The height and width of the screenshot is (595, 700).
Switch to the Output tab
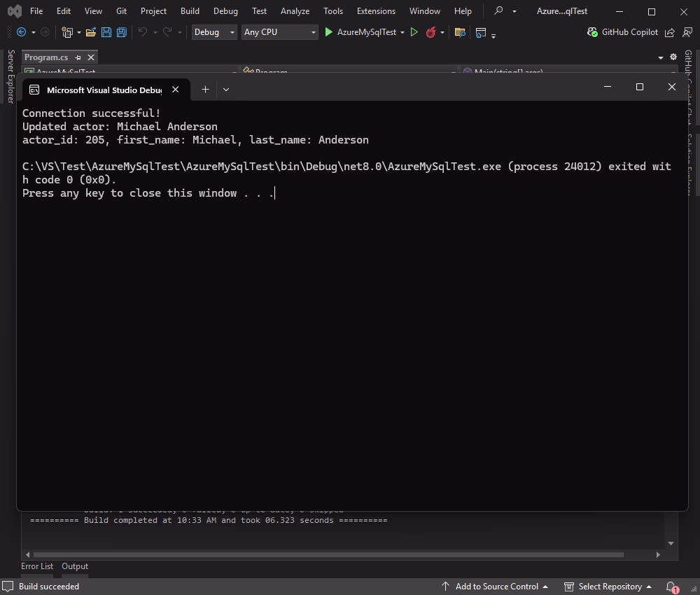pos(74,566)
